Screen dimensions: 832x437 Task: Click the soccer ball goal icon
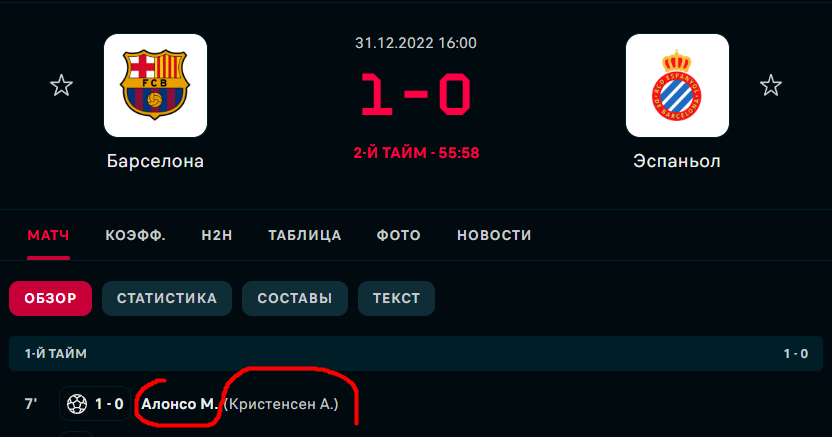pyautogui.click(x=77, y=404)
